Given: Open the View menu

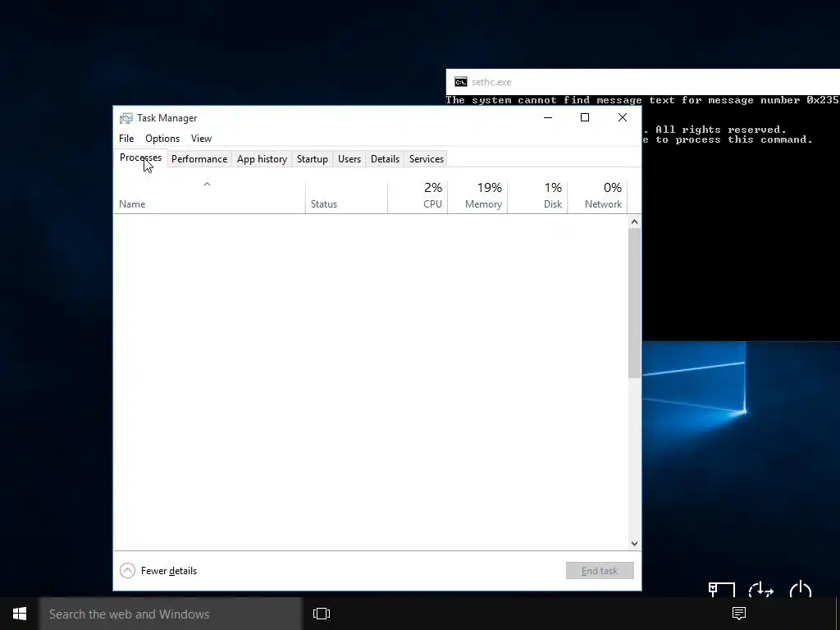Looking at the screenshot, I should [202, 138].
